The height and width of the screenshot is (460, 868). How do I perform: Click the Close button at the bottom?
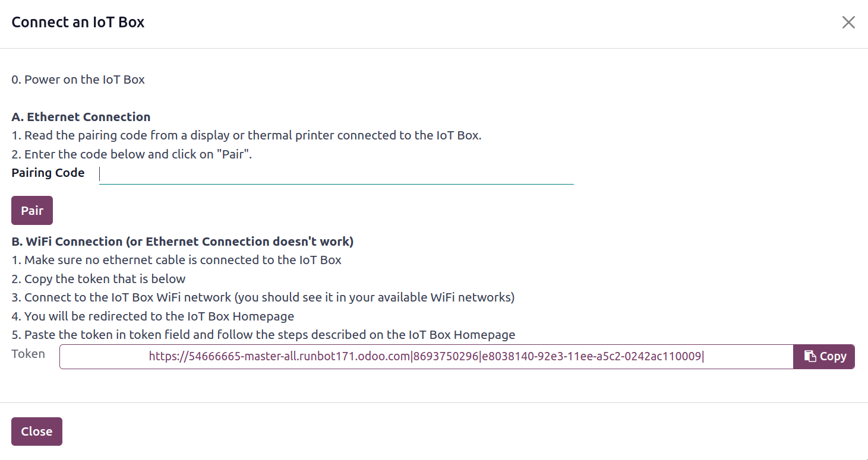pyautogui.click(x=37, y=432)
